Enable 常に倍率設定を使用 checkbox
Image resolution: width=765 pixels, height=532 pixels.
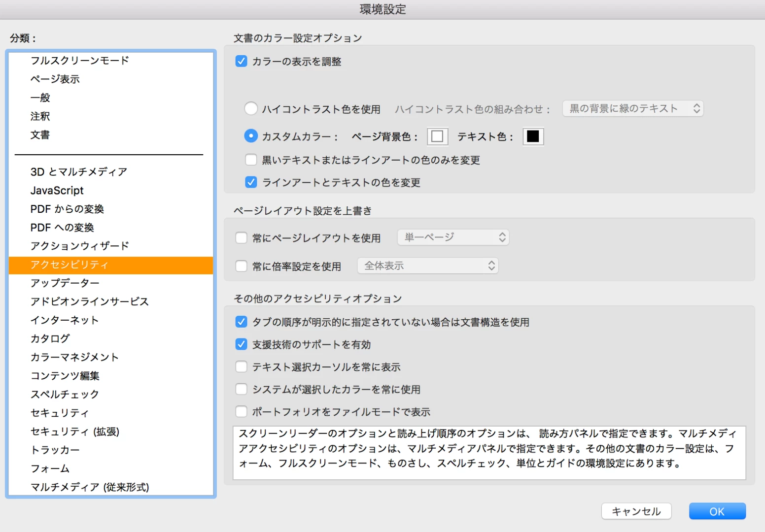[x=241, y=266]
